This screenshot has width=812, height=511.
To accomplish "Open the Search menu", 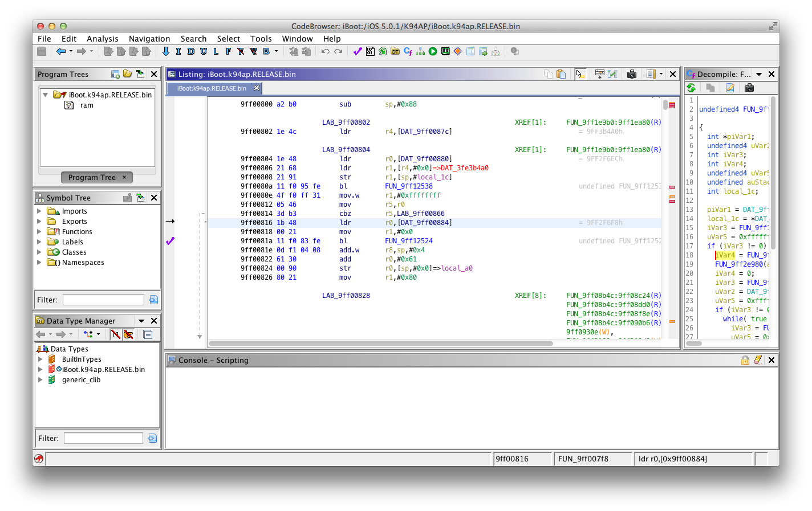I will tap(193, 39).
